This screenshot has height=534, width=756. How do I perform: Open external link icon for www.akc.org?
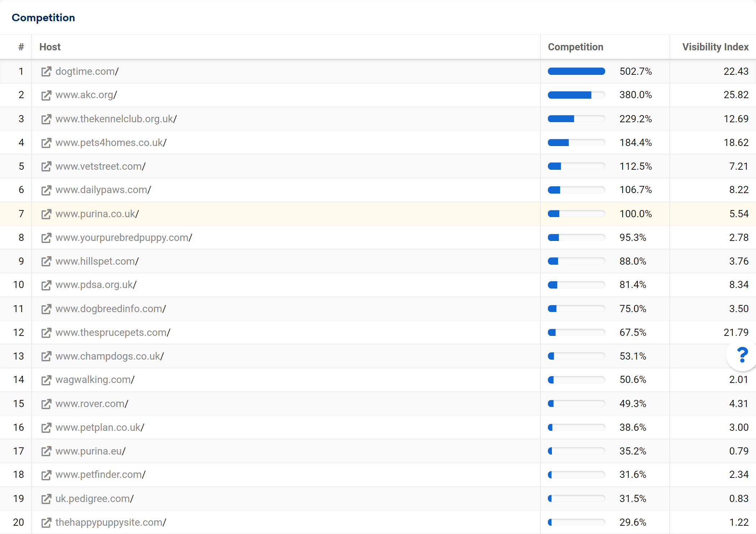pos(46,95)
